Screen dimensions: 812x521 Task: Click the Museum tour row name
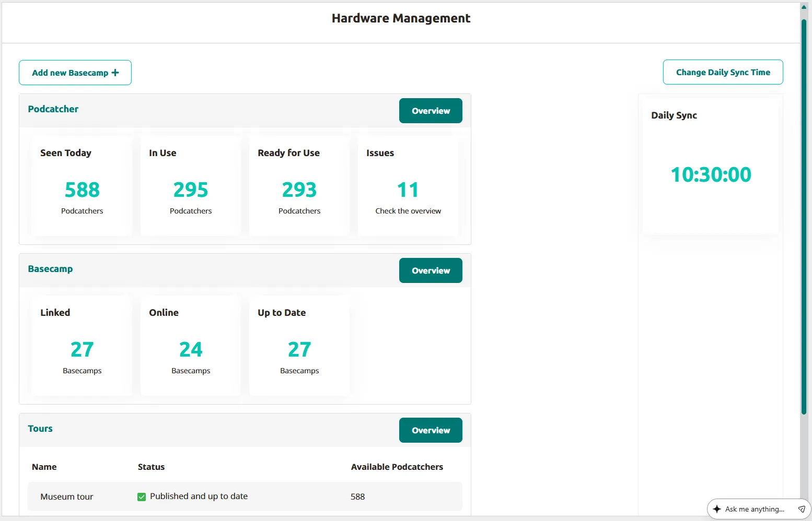tap(67, 496)
